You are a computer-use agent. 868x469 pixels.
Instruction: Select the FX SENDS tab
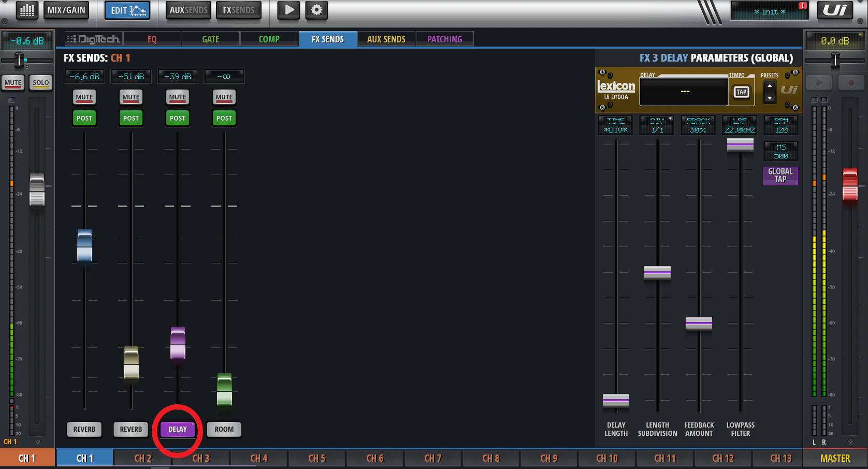point(328,39)
